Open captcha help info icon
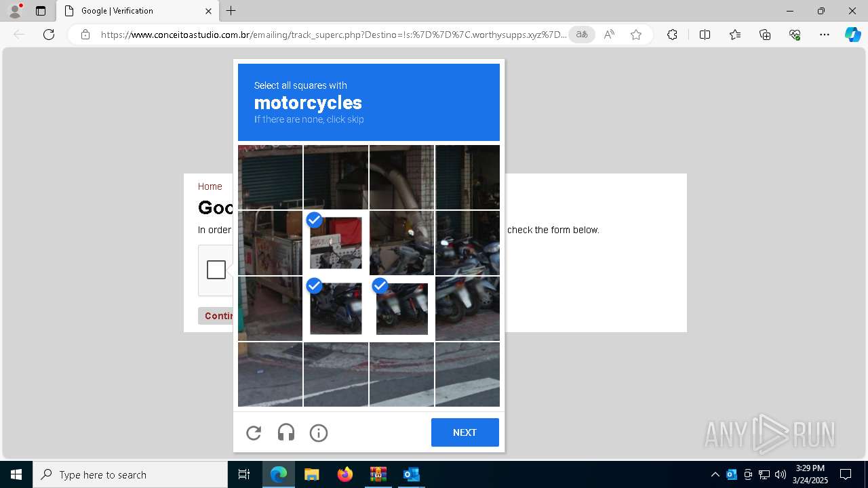Screen dimensions: 868x488 coord(319,432)
